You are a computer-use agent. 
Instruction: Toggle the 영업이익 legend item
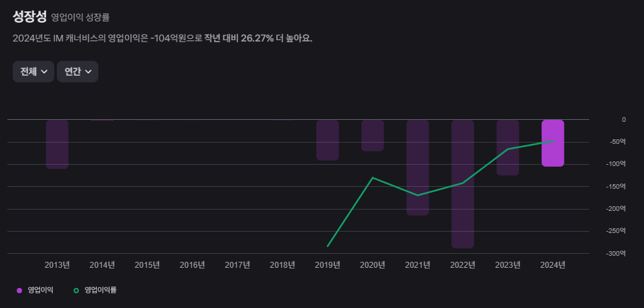[35, 291]
